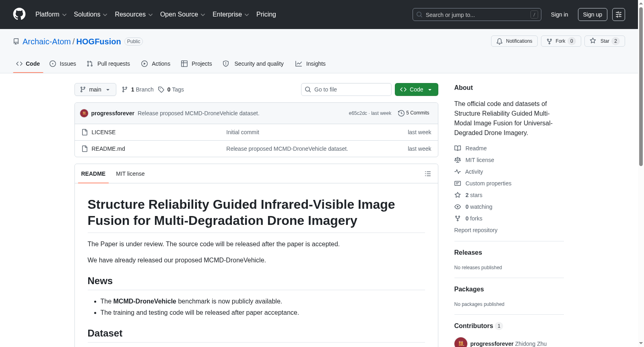This screenshot has height=347, width=644.
Task: Click the fork icon next to 0 forks
Action: click(458, 218)
